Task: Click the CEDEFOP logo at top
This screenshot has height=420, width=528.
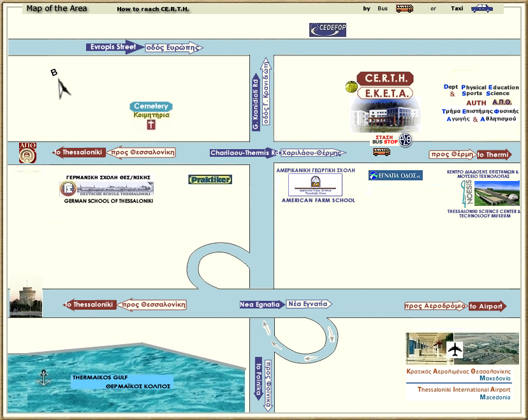Action: (327, 30)
